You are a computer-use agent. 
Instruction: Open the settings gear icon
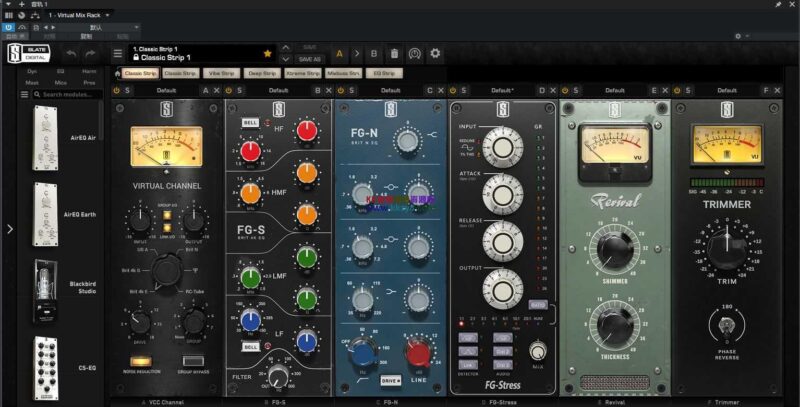pos(435,53)
